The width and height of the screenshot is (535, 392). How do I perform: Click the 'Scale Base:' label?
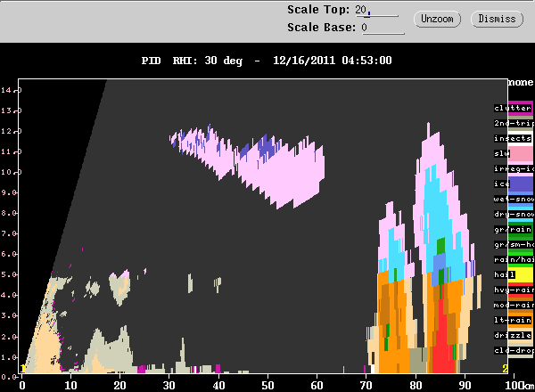[x=321, y=28]
